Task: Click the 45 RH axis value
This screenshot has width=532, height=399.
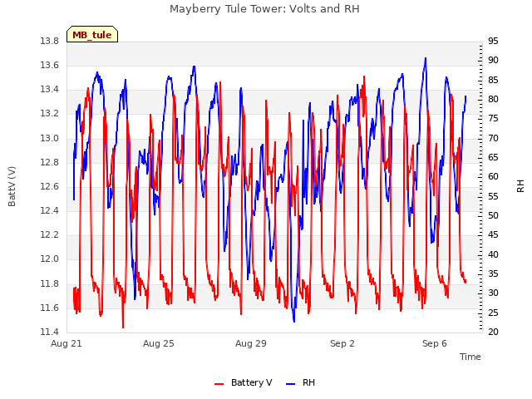Action: click(493, 235)
